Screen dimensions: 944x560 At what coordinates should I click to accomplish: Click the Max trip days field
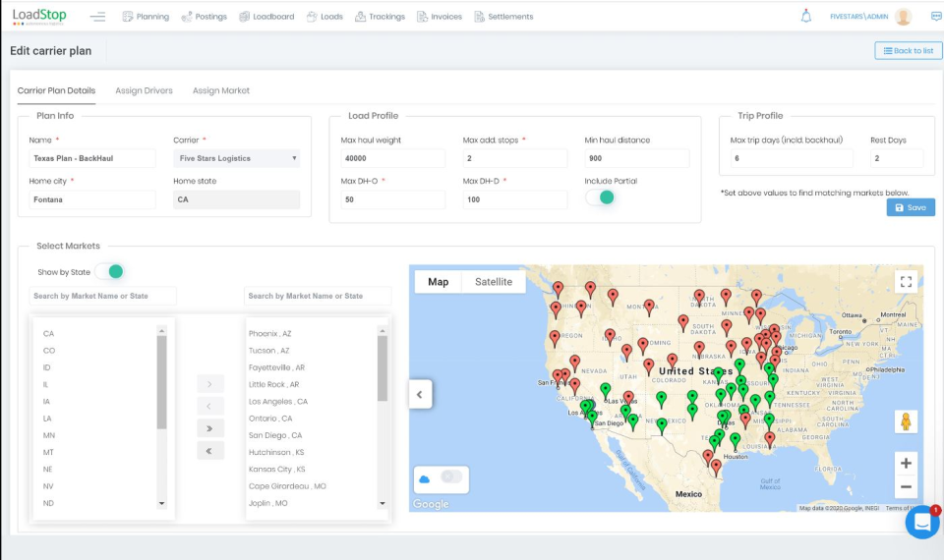click(x=791, y=158)
